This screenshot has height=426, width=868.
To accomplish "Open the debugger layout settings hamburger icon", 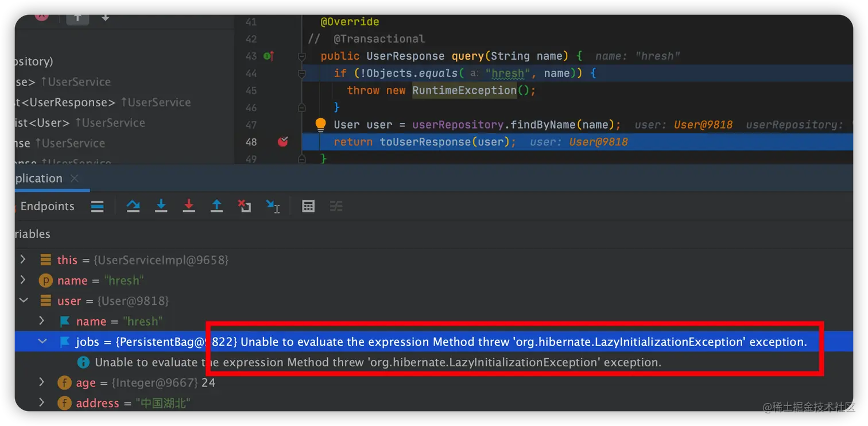I will 98,207.
